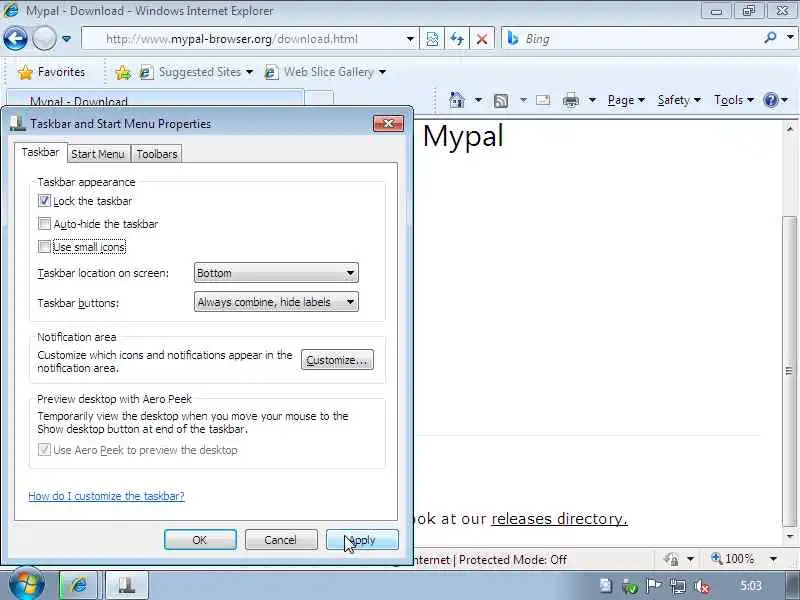The image size is (800, 600).
Task: Click the RSS Feeds icon
Action: pyautogui.click(x=501, y=101)
